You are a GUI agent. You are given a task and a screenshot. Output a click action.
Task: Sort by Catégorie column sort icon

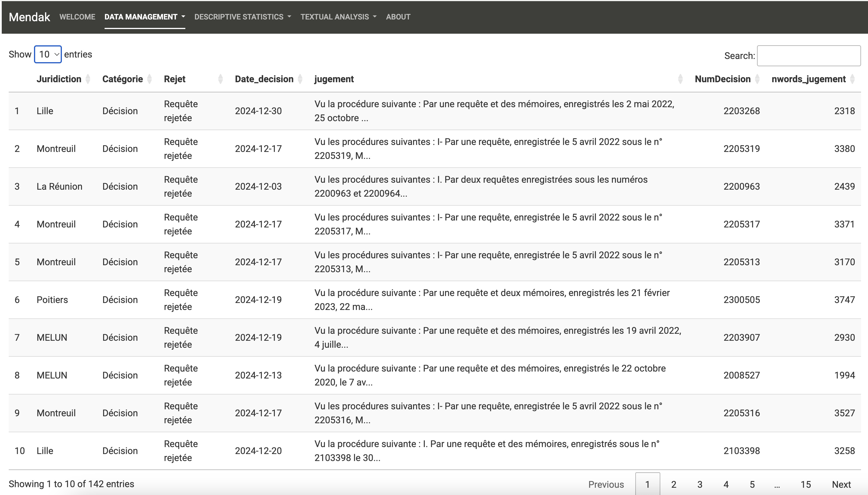tap(150, 79)
